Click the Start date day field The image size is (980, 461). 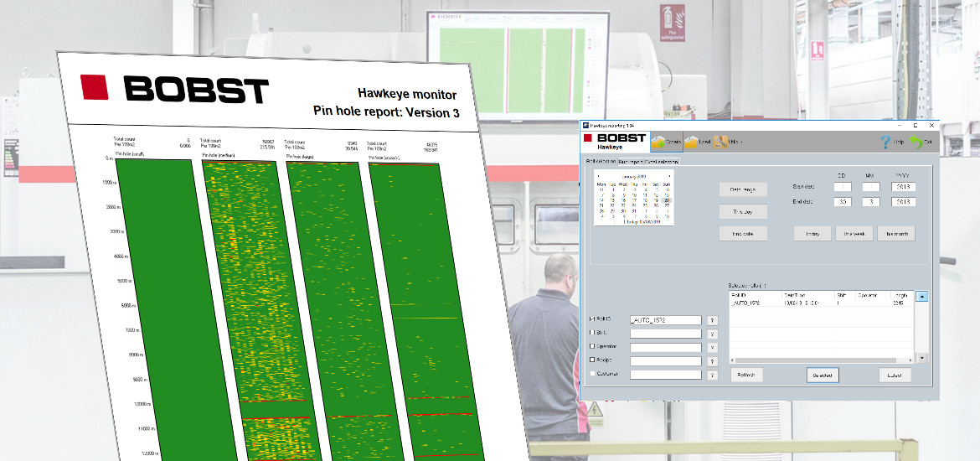[843, 187]
